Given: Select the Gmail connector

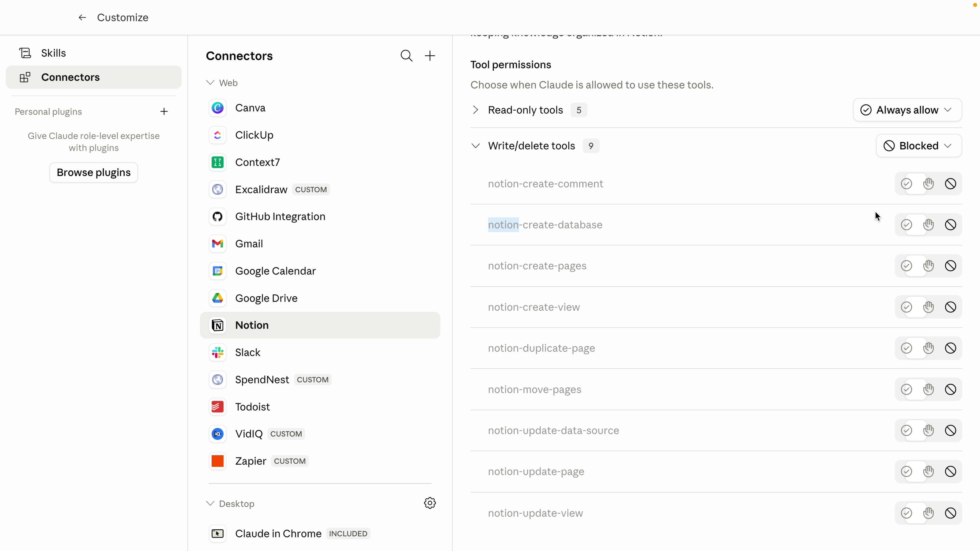Looking at the screenshot, I should (x=320, y=244).
